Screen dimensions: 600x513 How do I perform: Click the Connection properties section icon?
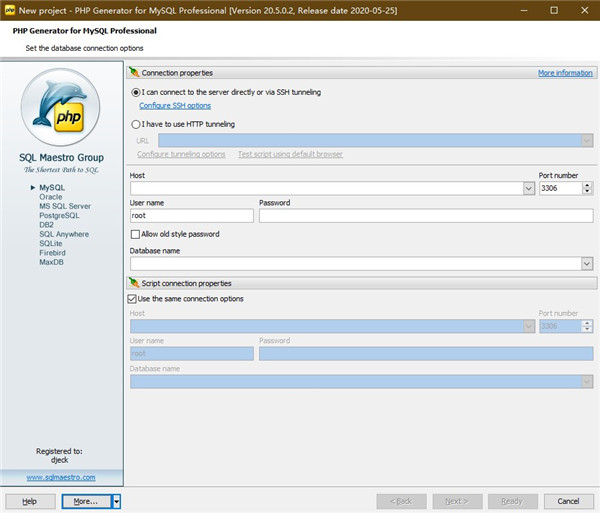134,73
